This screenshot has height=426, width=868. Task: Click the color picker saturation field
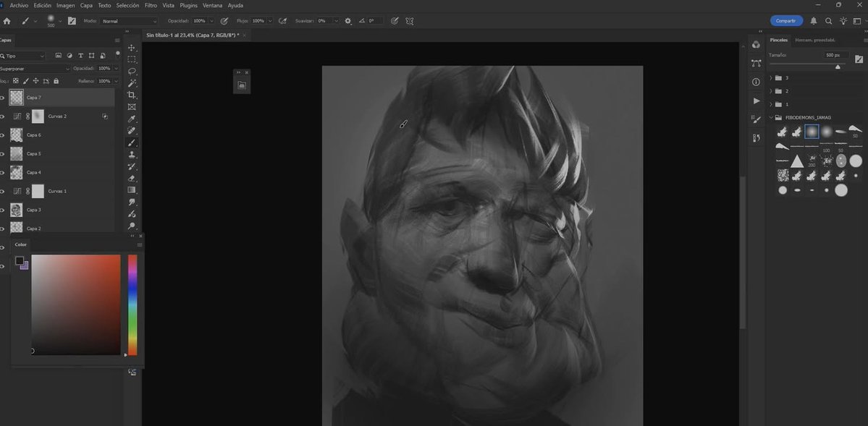(x=76, y=304)
